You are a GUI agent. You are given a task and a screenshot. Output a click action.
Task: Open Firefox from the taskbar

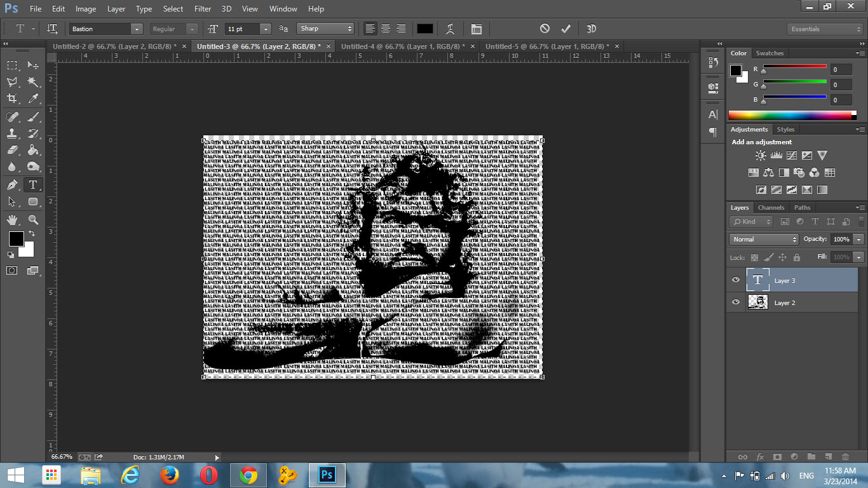point(169,475)
